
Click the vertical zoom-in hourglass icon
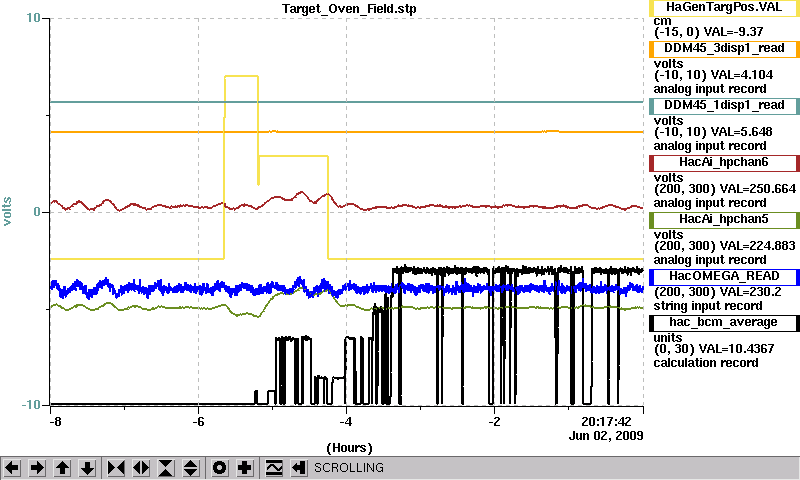coord(166,468)
